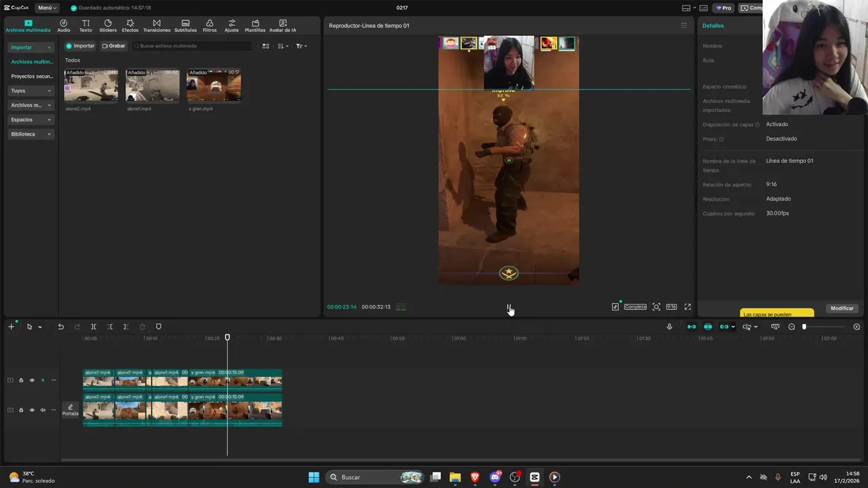
Task: Open the Avatar de IA panel
Action: tap(283, 26)
